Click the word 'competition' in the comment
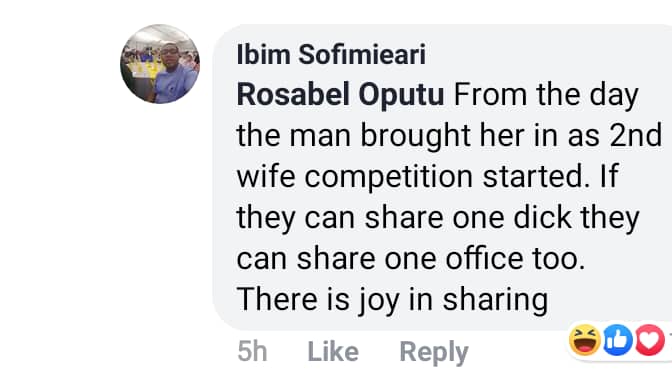The width and height of the screenshot is (672, 384). pyautogui.click(x=388, y=177)
